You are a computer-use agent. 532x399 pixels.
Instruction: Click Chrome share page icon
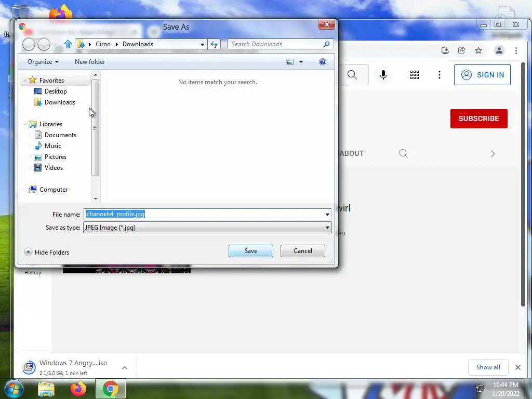(461, 50)
